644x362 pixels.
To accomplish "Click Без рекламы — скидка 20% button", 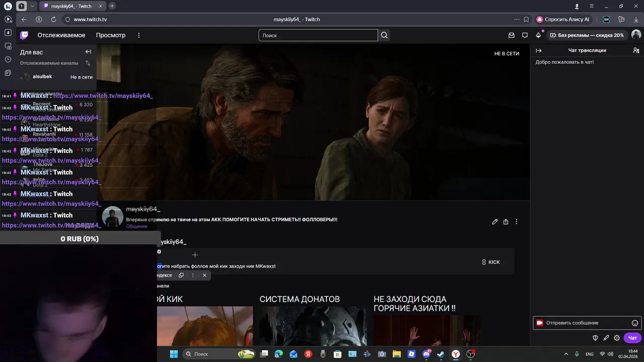I will tap(587, 35).
